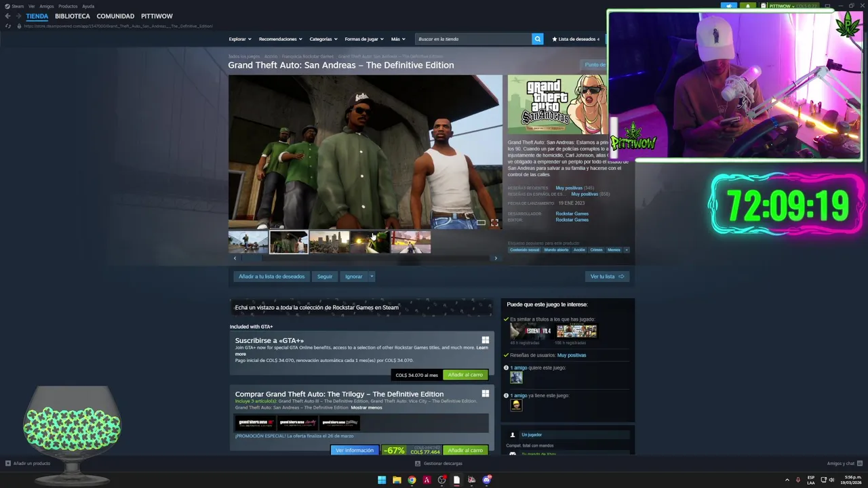The image size is (868, 488).
Task: Expand the Recomendaciones dropdown
Action: [280, 39]
